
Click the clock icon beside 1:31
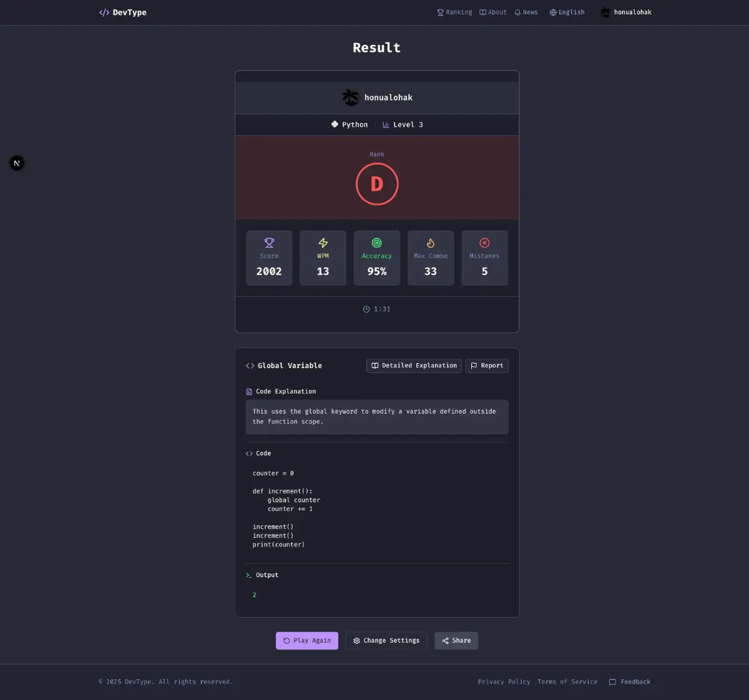coord(366,309)
